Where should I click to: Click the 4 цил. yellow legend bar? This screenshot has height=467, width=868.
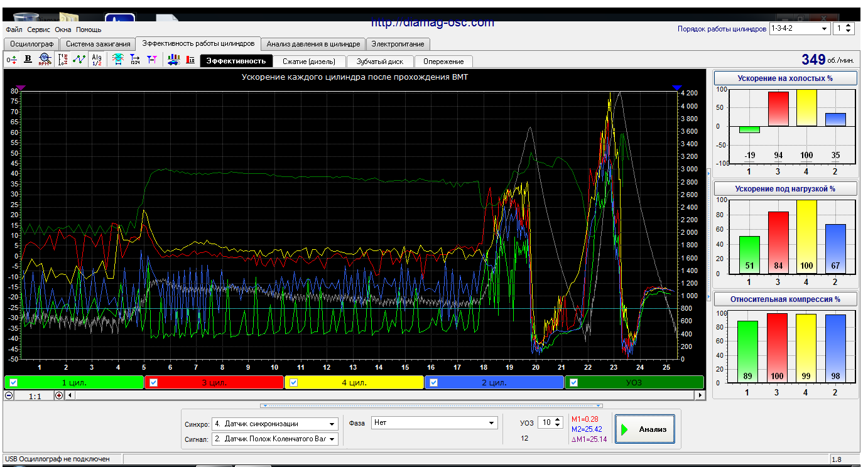coord(354,382)
